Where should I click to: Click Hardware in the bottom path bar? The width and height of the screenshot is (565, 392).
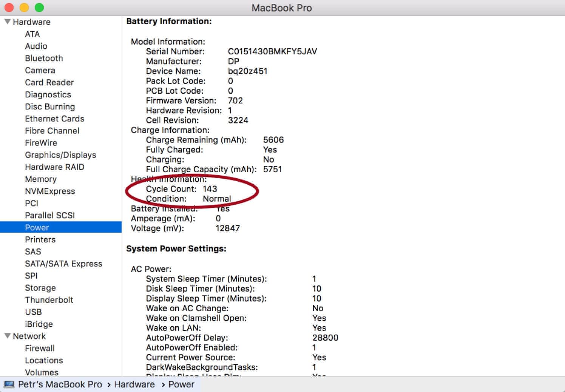click(134, 384)
